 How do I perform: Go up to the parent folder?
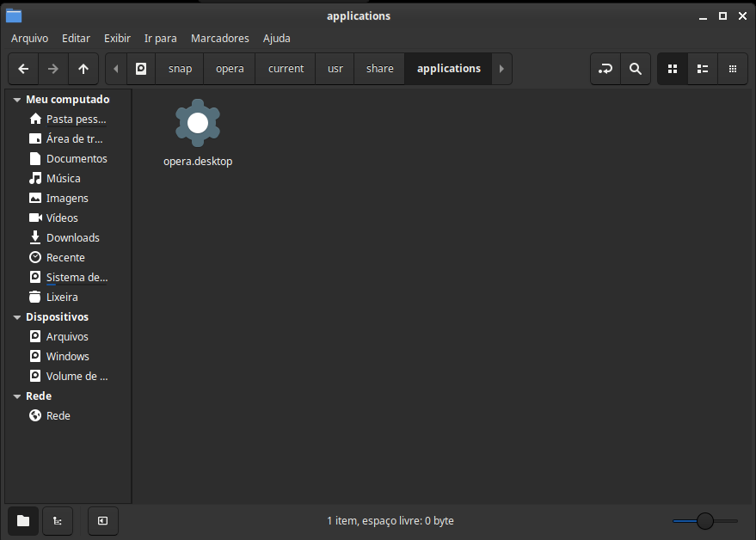83,69
